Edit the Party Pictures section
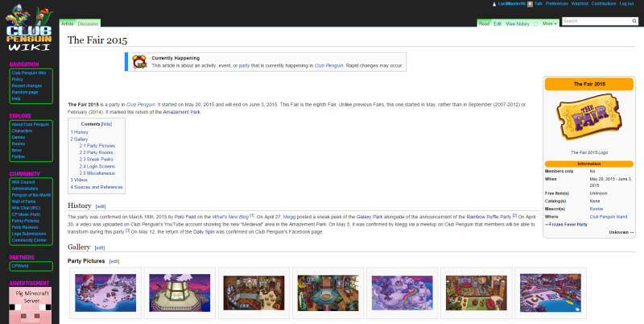 pyautogui.click(x=114, y=261)
